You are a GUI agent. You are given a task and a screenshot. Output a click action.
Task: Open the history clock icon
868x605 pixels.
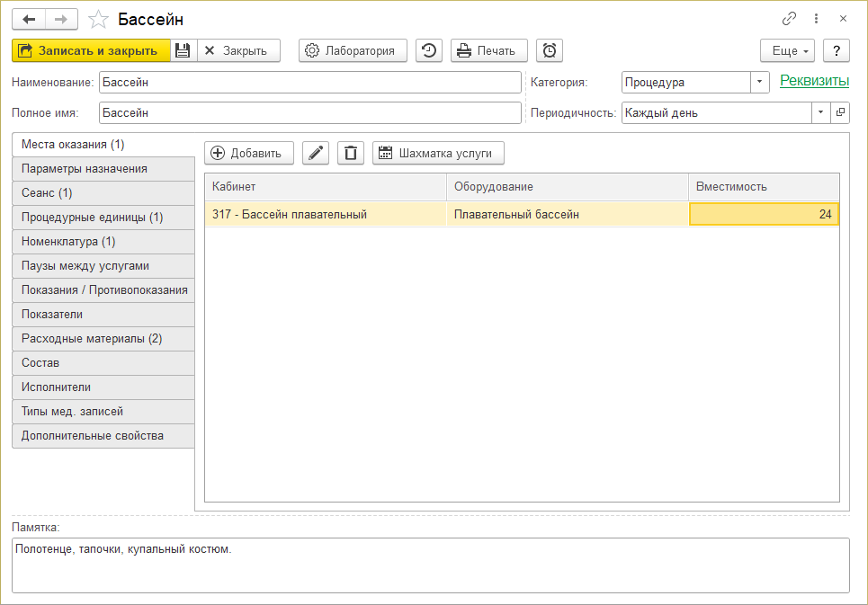click(x=429, y=50)
